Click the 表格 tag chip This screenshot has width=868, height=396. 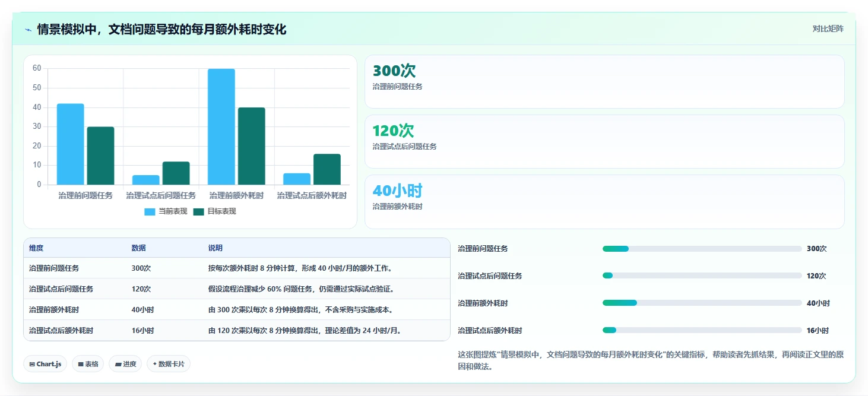(88, 364)
